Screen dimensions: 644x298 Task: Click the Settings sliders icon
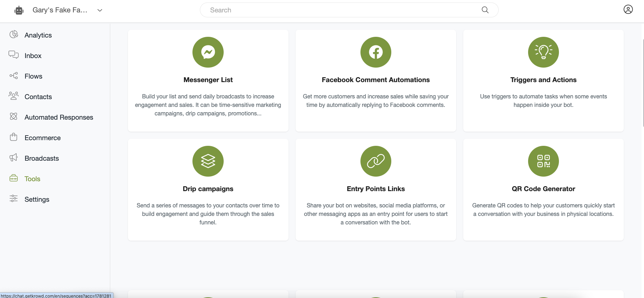(14, 199)
